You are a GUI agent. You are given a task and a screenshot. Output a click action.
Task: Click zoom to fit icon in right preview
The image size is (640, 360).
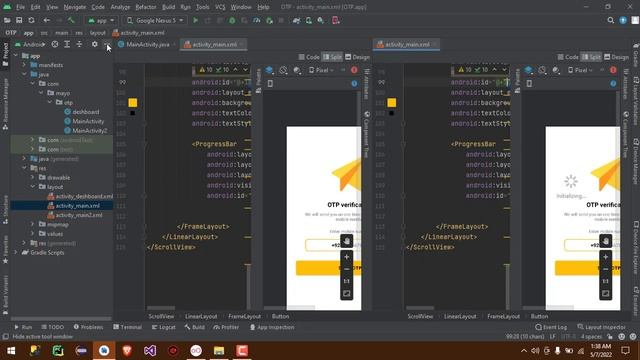[606, 293]
